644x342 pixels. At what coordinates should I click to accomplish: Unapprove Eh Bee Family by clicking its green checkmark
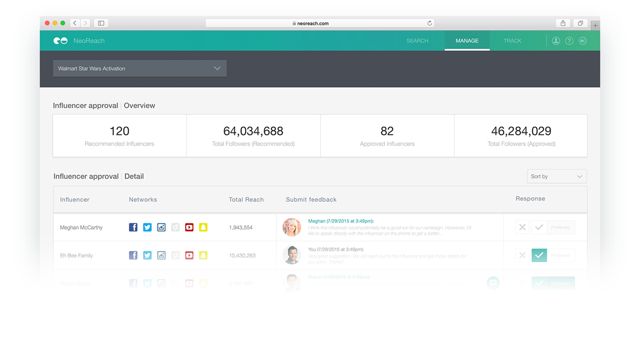click(x=539, y=255)
